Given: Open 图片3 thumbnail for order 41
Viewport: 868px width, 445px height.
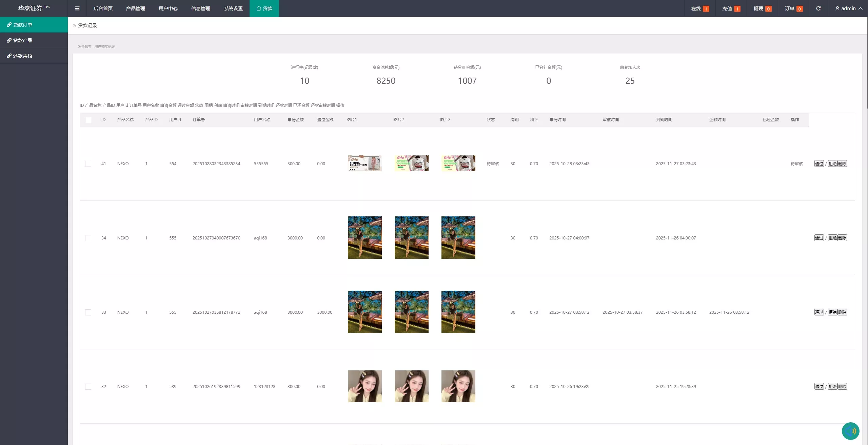Looking at the screenshot, I should (x=458, y=163).
